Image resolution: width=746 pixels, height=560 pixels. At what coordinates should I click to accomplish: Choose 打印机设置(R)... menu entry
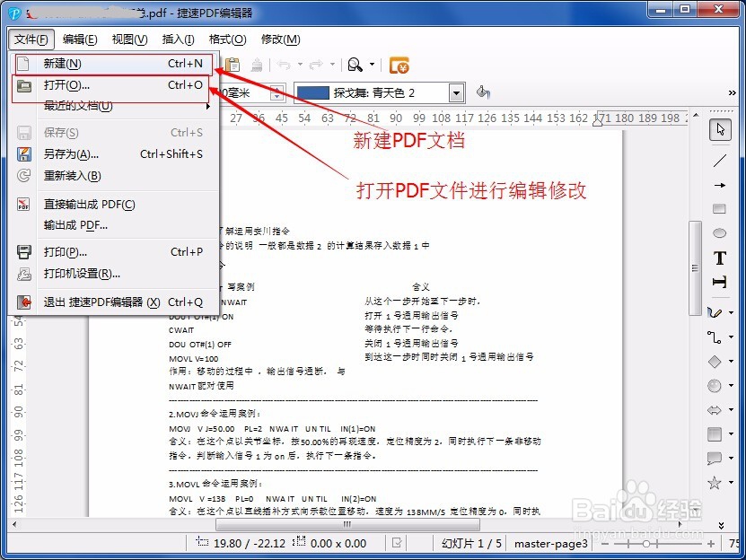coord(112,274)
